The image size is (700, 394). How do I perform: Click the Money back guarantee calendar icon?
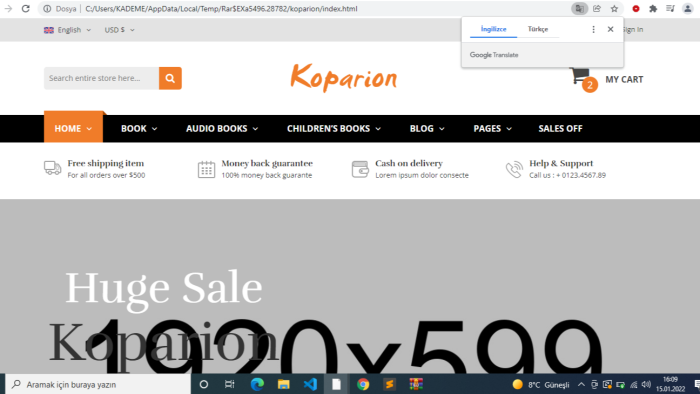point(206,169)
